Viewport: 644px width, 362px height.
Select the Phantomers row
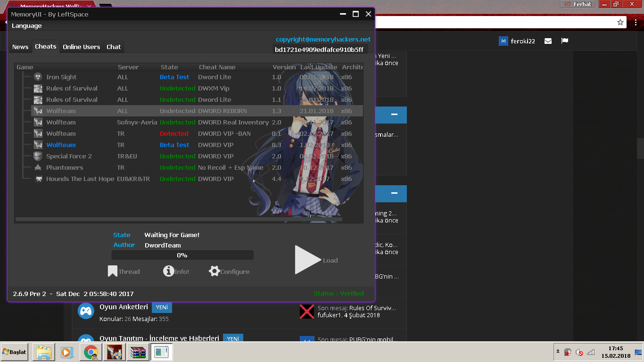coord(197,167)
